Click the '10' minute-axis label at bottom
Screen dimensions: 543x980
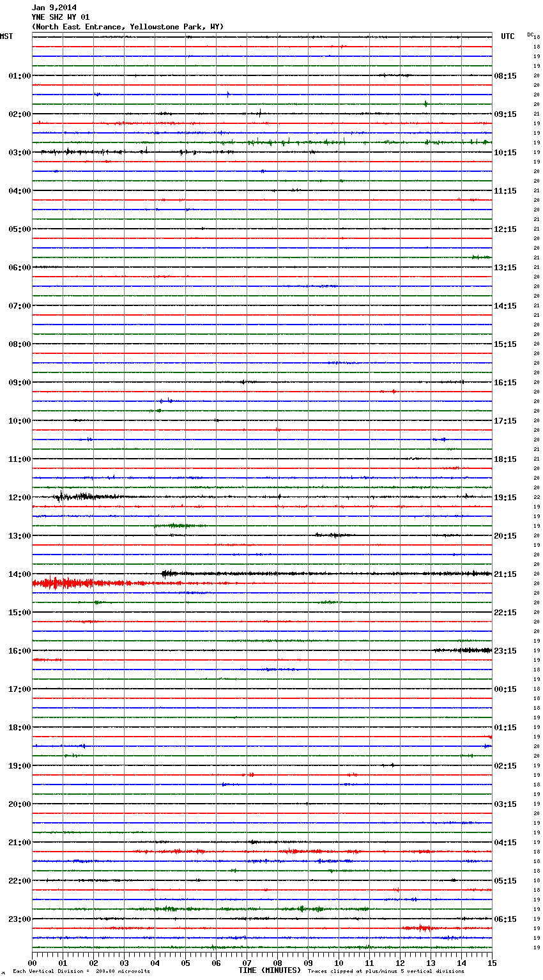[x=339, y=963]
